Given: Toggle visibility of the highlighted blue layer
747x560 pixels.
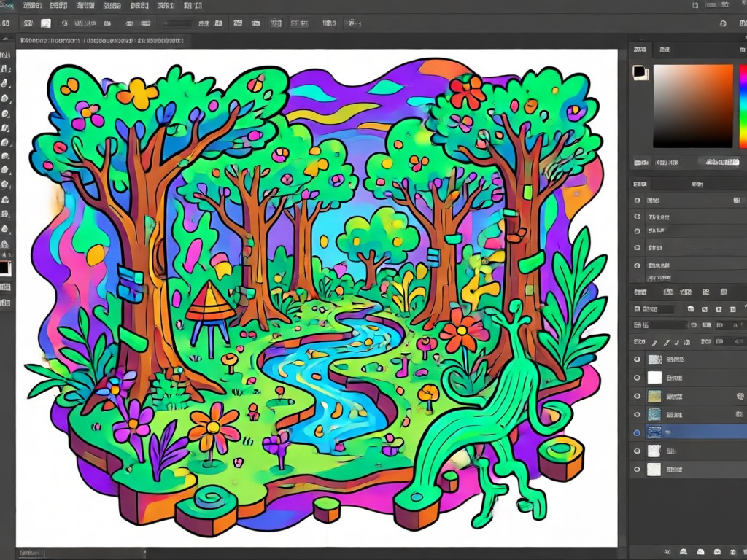Looking at the screenshot, I should [x=638, y=432].
